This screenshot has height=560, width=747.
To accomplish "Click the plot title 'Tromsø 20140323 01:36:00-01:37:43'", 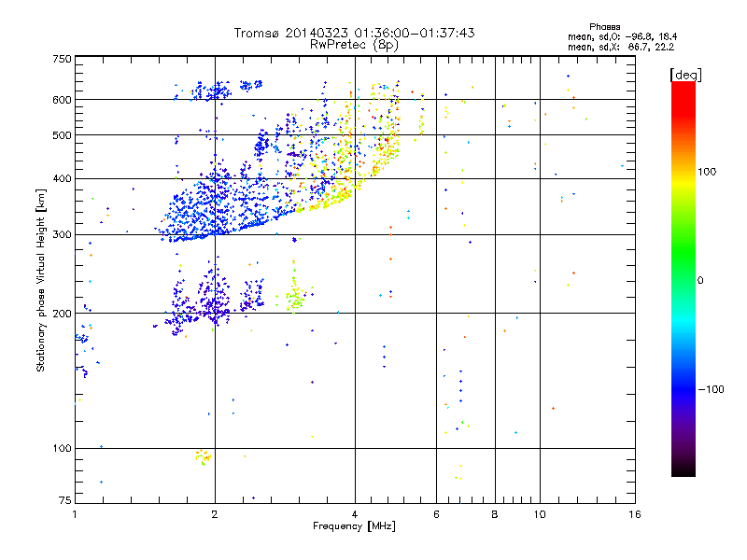I will [x=354, y=33].
